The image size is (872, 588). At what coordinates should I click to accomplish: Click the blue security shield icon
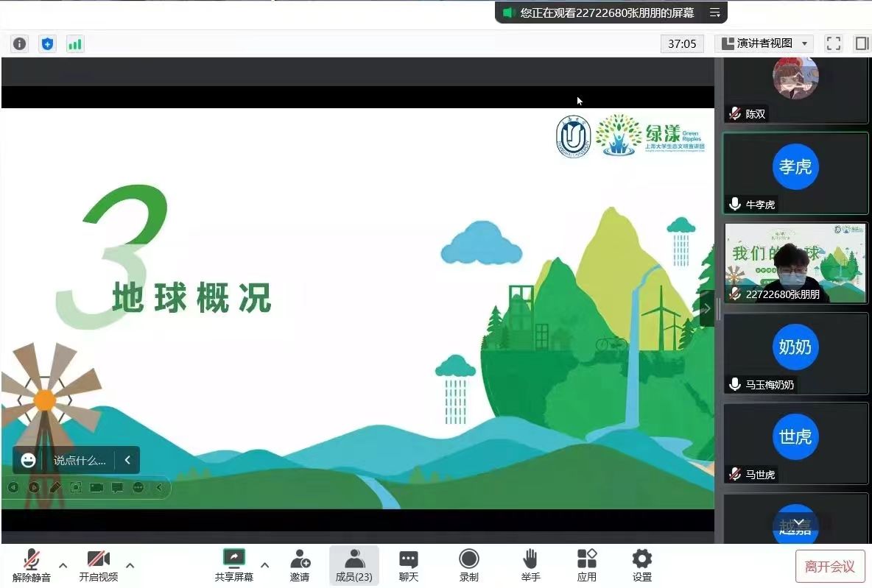point(47,44)
